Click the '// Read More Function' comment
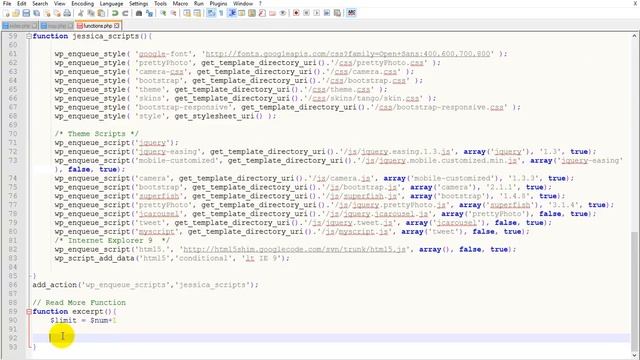 pyautogui.click(x=79, y=302)
